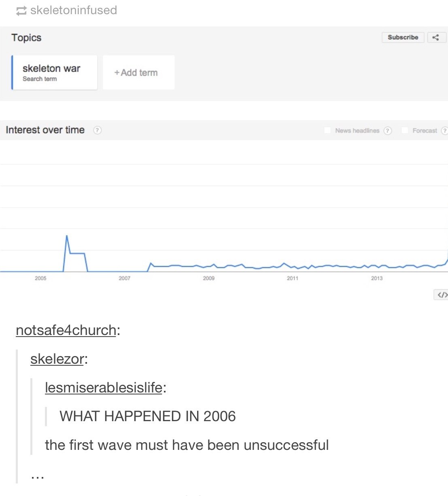Screen dimensions: 448x496
Task: Click the 2013 label on time axis
Action: click(x=376, y=278)
